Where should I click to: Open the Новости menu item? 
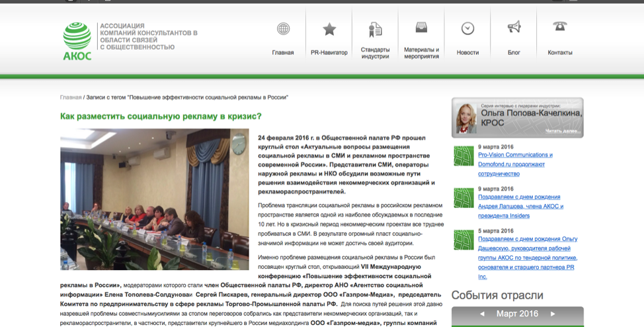[468, 53]
